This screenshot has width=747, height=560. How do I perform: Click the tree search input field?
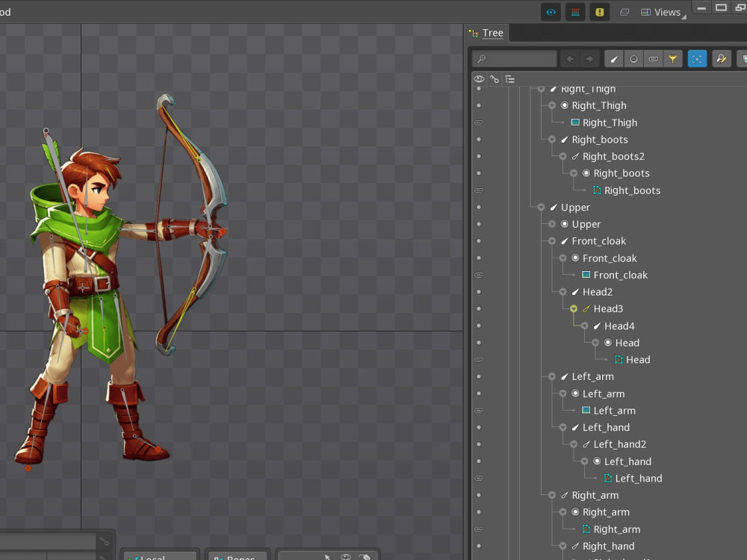pos(515,59)
